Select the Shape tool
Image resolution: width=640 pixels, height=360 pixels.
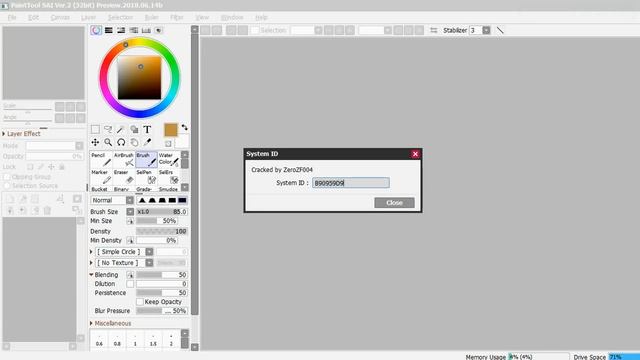click(134, 129)
